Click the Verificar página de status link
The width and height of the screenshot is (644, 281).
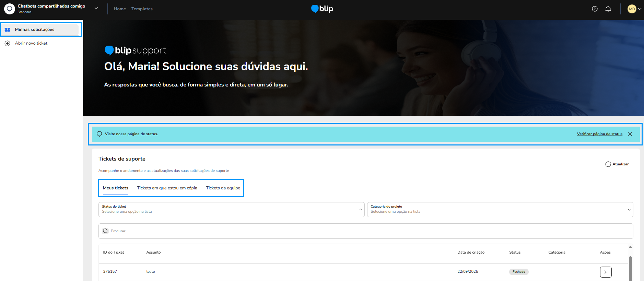tap(599, 134)
